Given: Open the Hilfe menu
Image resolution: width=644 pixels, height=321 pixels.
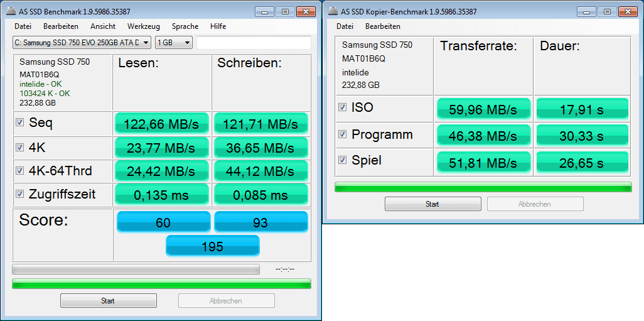Looking at the screenshot, I should click(x=218, y=26).
